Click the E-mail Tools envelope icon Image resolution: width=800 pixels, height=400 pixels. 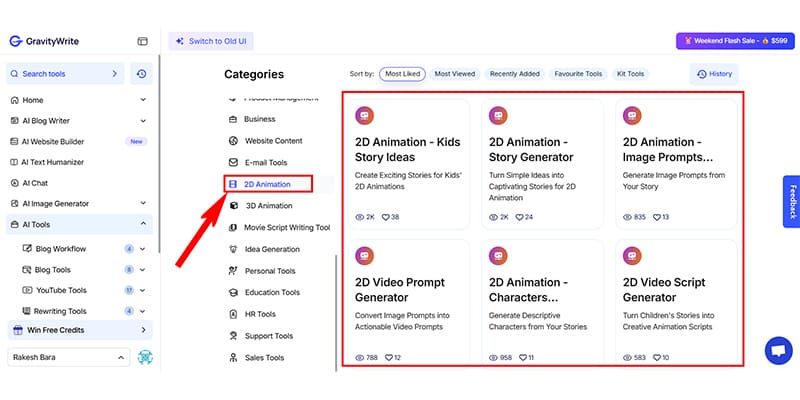[233, 162]
